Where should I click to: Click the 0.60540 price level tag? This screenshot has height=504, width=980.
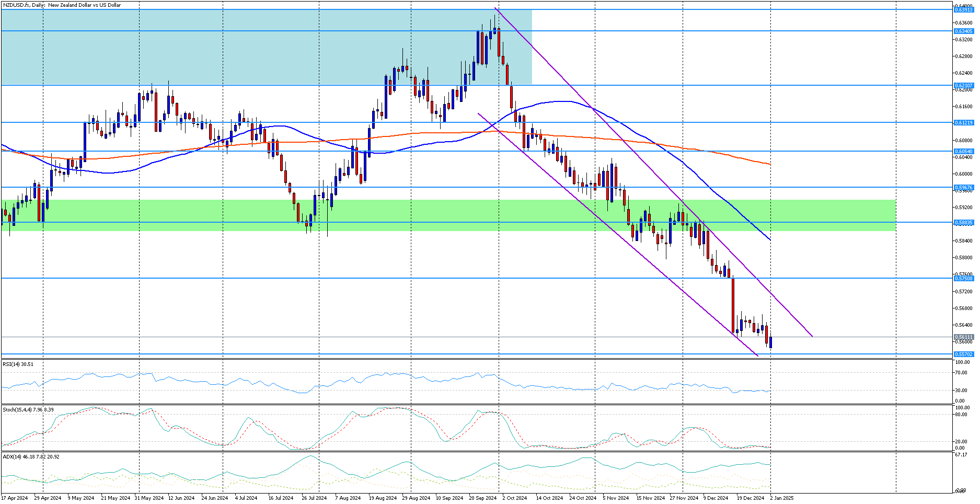(x=963, y=152)
